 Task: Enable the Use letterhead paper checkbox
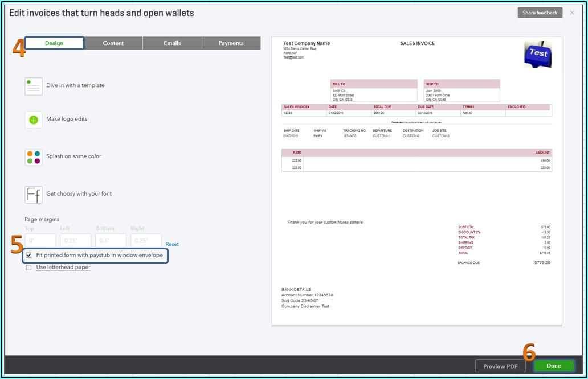(x=28, y=267)
